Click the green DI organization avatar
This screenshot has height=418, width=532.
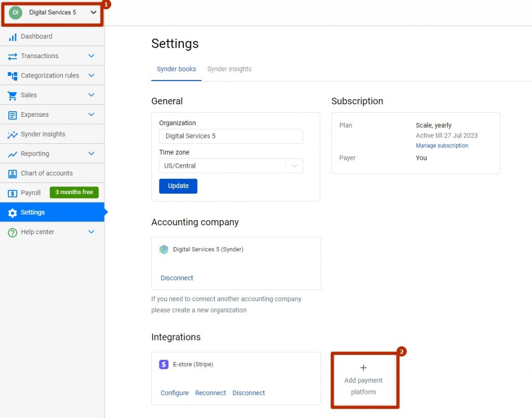click(x=16, y=12)
